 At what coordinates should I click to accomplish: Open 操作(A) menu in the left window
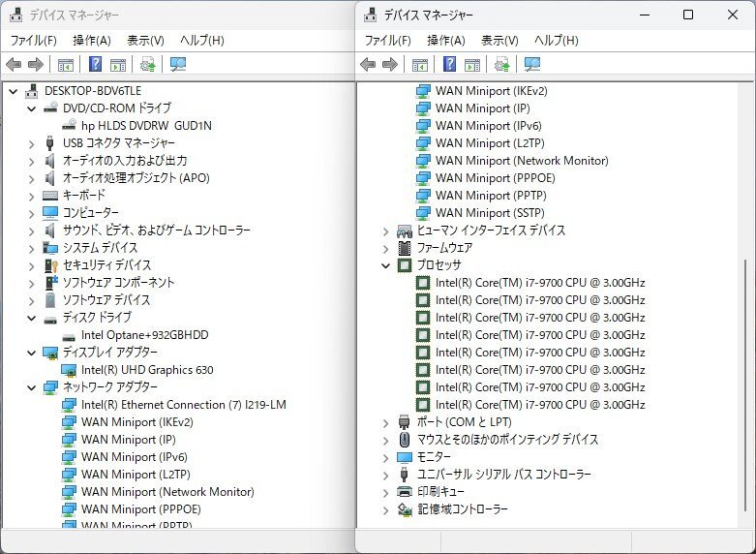click(91, 41)
